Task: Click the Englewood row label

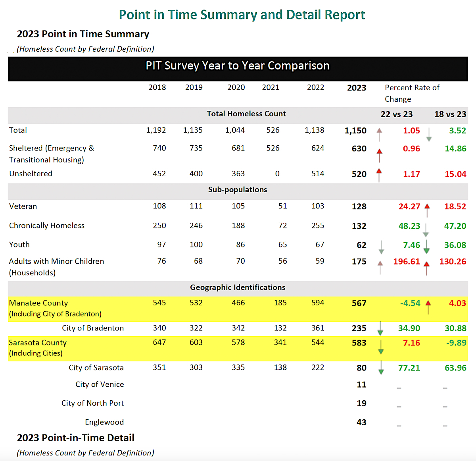Action: (x=104, y=422)
